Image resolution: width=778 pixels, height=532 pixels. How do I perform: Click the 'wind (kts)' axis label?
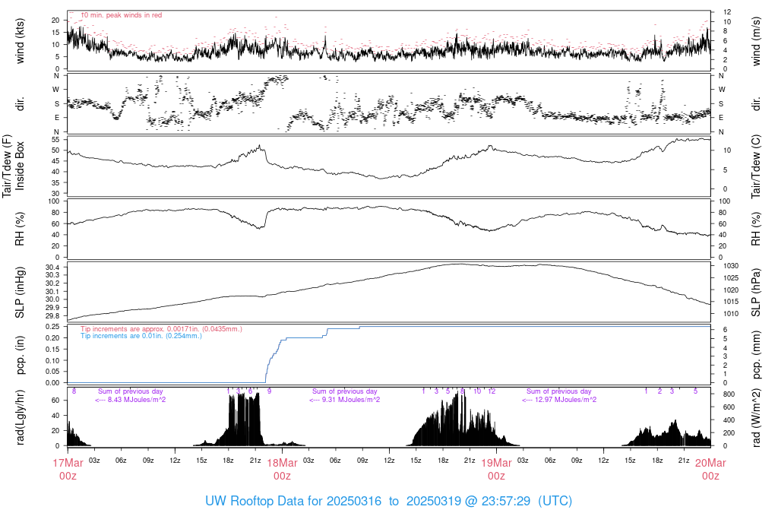coord(20,41)
